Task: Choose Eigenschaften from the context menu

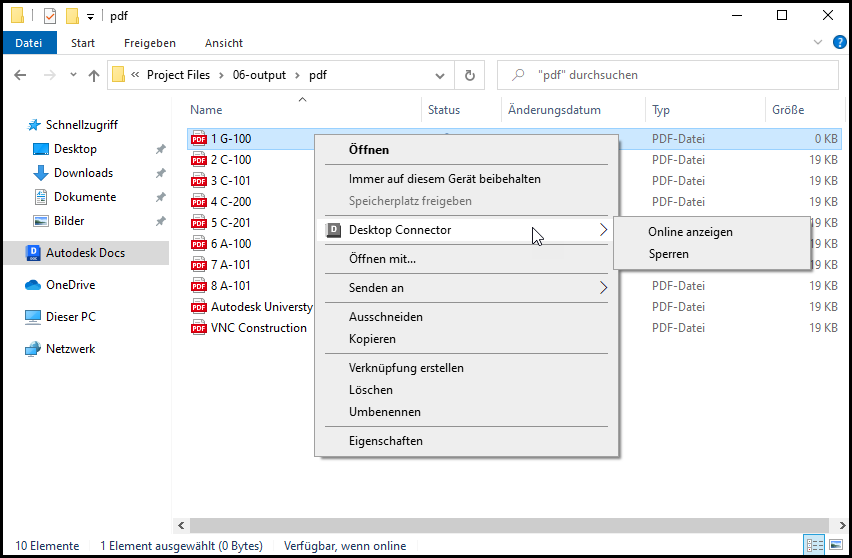Action: (386, 441)
